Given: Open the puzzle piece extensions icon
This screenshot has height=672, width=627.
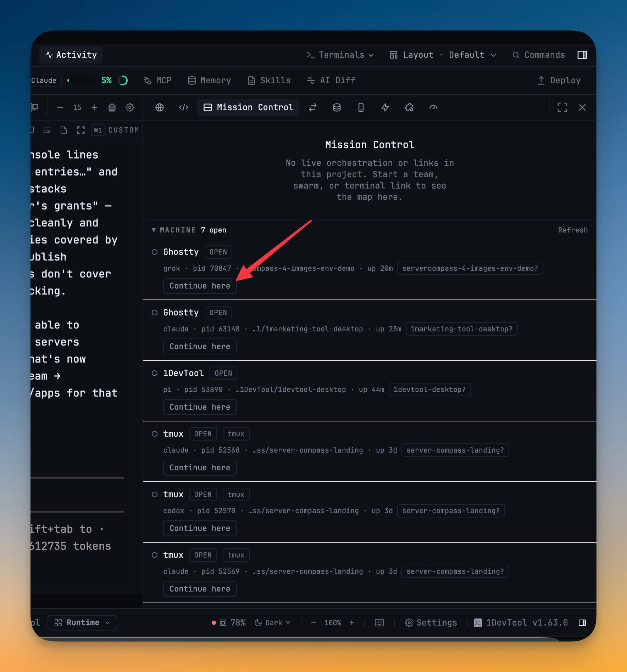Looking at the screenshot, I should (409, 107).
